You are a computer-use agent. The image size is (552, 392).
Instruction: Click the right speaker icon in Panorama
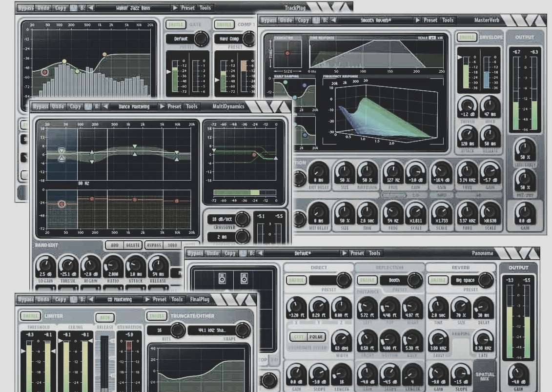tap(244, 278)
